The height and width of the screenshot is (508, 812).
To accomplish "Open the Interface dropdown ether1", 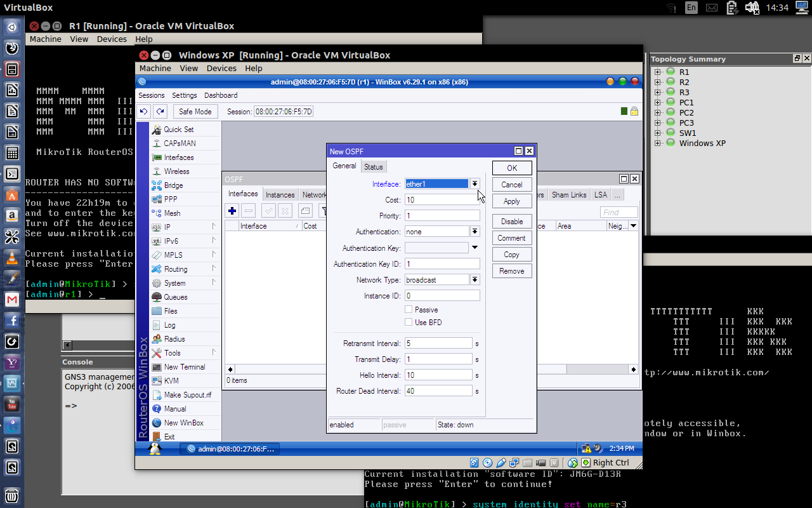I will click(475, 184).
